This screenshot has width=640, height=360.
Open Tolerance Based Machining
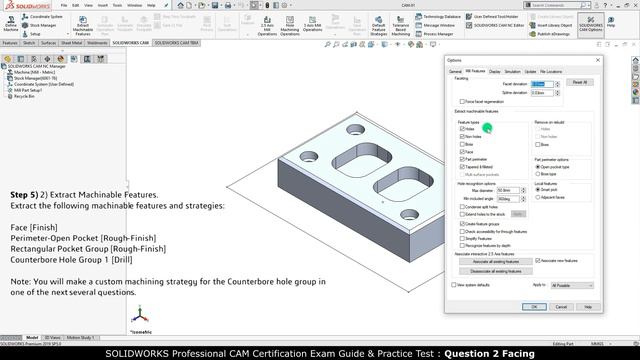pos(400,26)
